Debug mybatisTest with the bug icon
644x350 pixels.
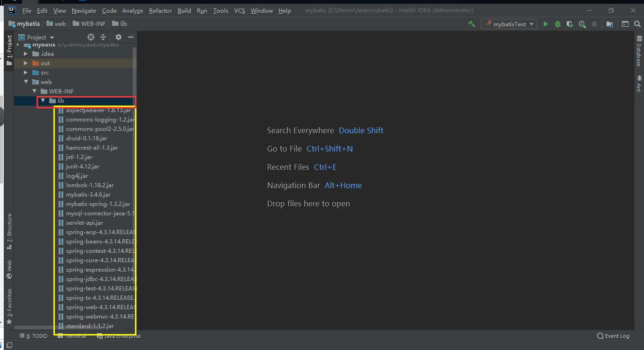click(x=558, y=24)
